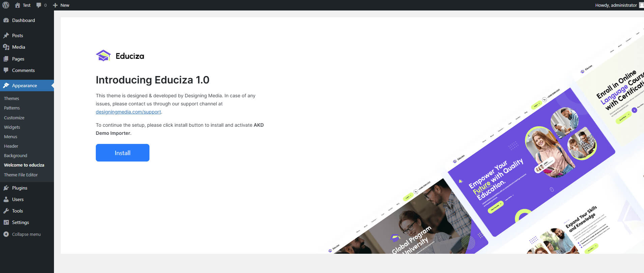Open the Background submenu item

(16, 155)
